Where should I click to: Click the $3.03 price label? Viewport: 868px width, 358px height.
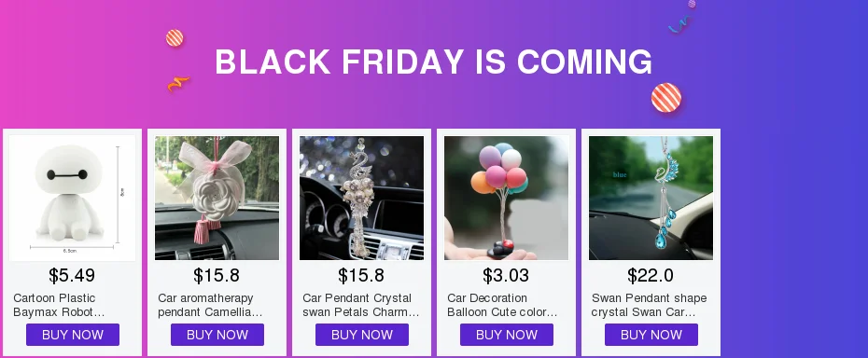click(x=506, y=276)
